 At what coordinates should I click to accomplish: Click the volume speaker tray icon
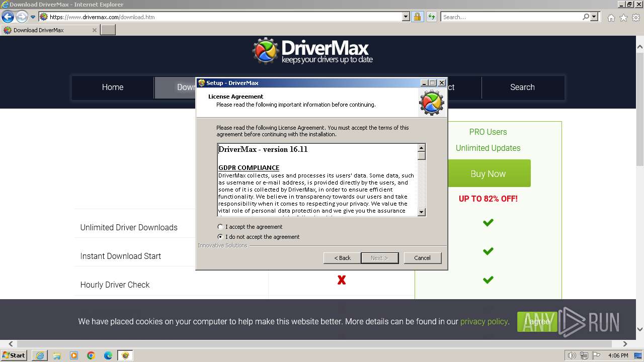point(572,355)
